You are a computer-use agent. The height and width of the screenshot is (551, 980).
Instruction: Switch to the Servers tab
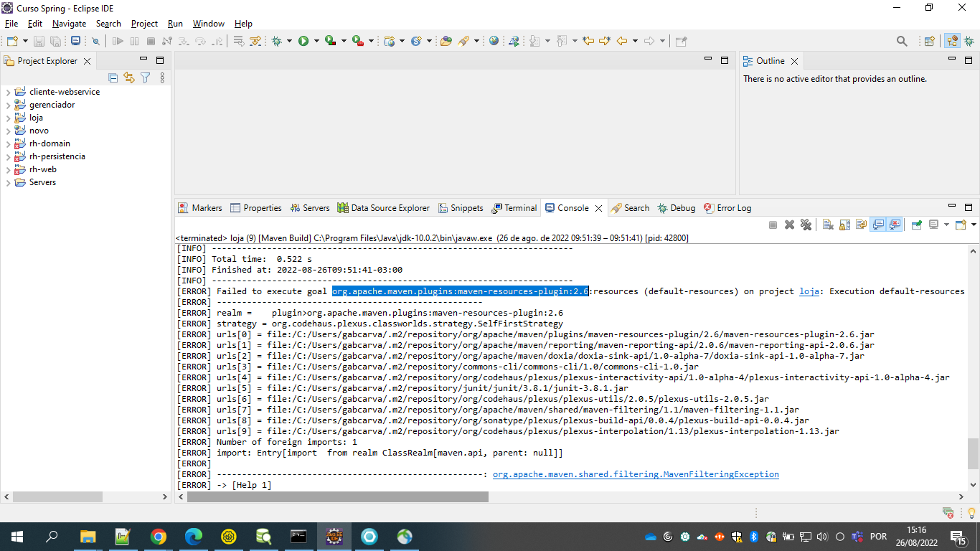coord(309,208)
